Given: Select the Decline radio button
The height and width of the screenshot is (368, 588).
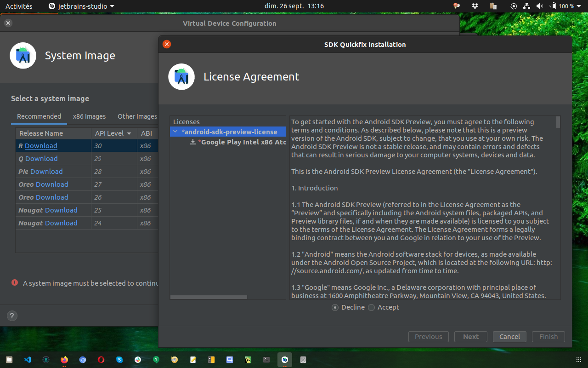Looking at the screenshot, I should (335, 307).
